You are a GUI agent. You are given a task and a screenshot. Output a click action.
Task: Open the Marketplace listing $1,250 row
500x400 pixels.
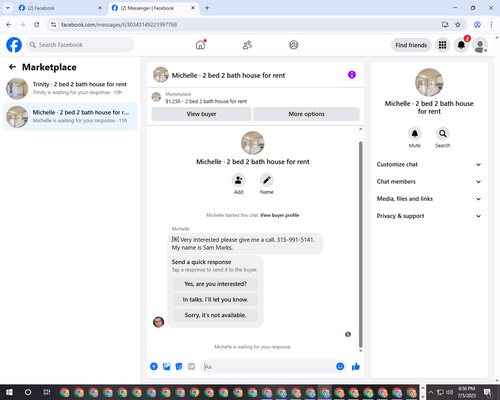(x=256, y=98)
